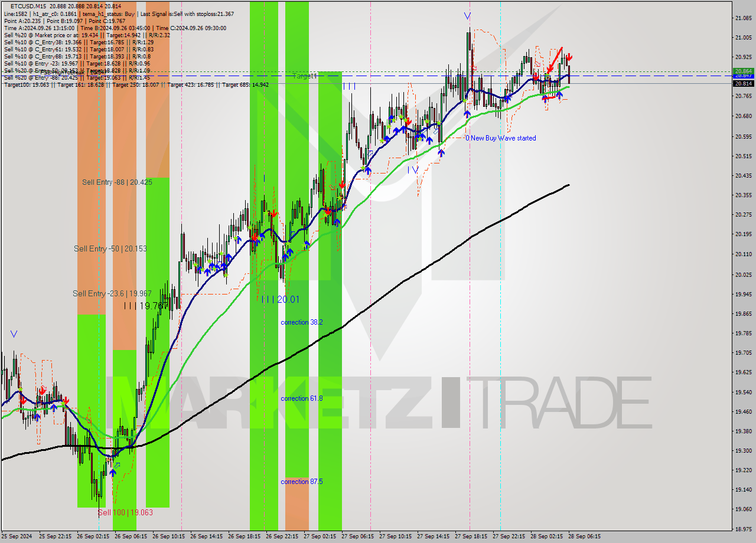Viewport: 756px width, 543px height.
Task: Click the 21.085 price axis label
Action: tap(744, 18)
